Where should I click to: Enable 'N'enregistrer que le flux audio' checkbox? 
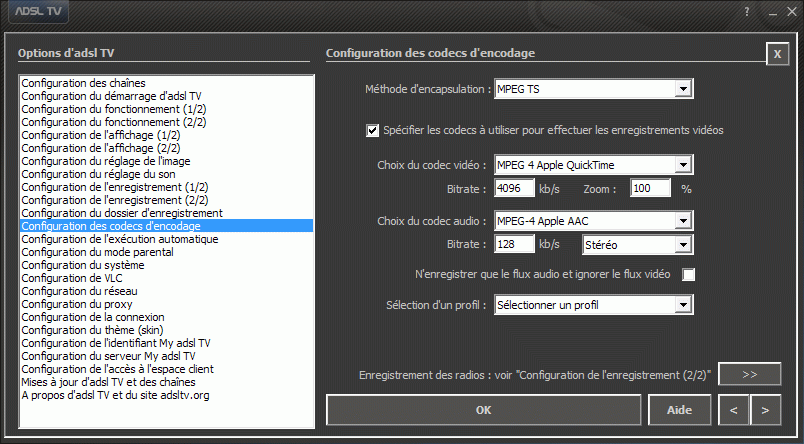(x=689, y=274)
